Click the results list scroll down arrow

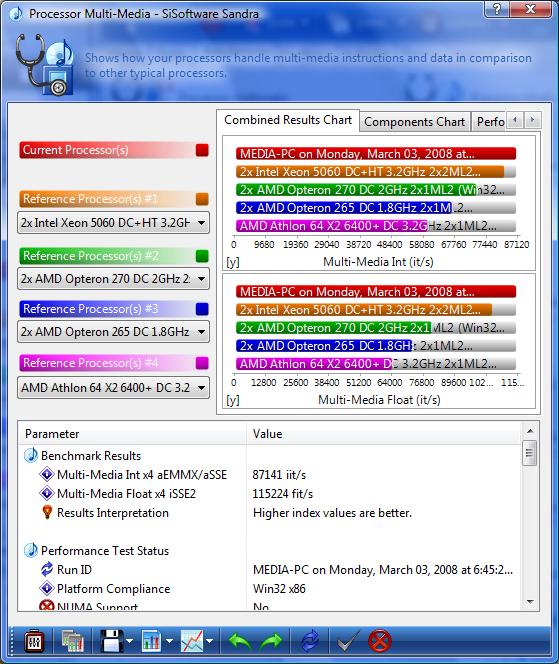[x=530, y=601]
